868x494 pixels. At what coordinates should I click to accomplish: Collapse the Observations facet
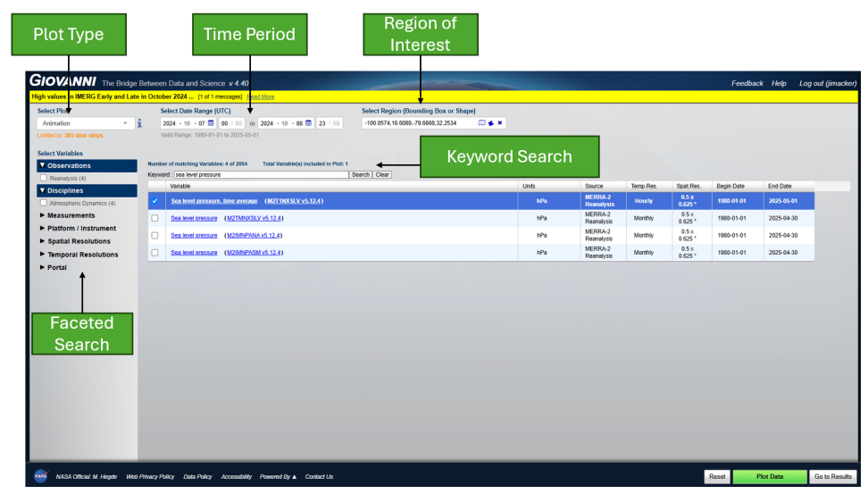87,165
